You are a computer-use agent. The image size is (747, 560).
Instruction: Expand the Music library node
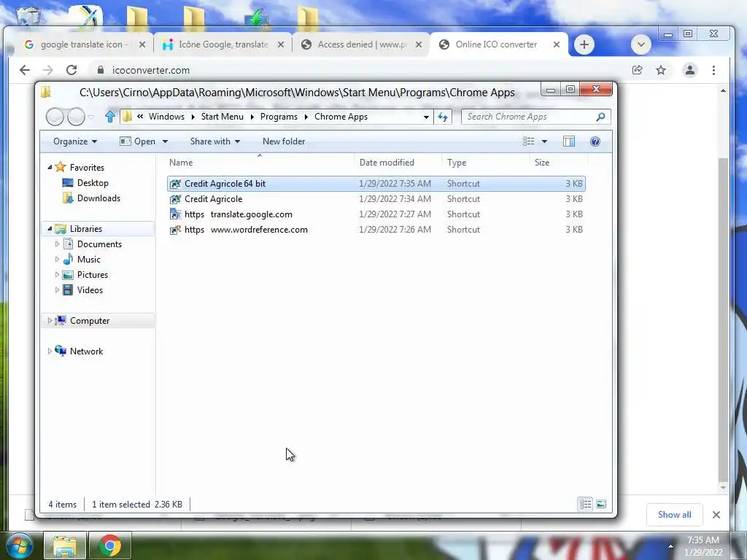57,259
